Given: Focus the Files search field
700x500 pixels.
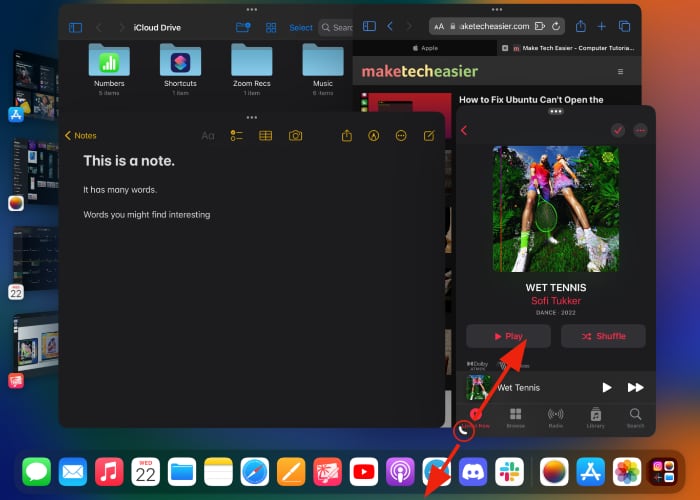Looking at the screenshot, I should [x=336, y=28].
